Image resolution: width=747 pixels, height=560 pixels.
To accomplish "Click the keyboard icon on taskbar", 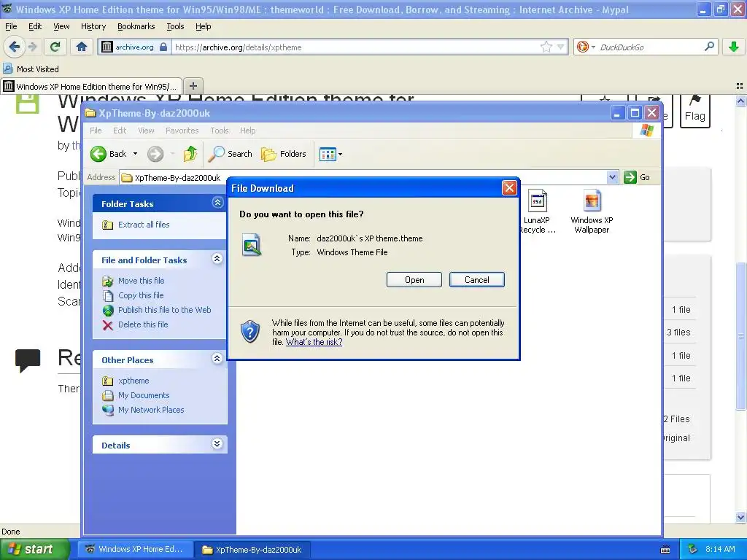I will click(x=665, y=550).
